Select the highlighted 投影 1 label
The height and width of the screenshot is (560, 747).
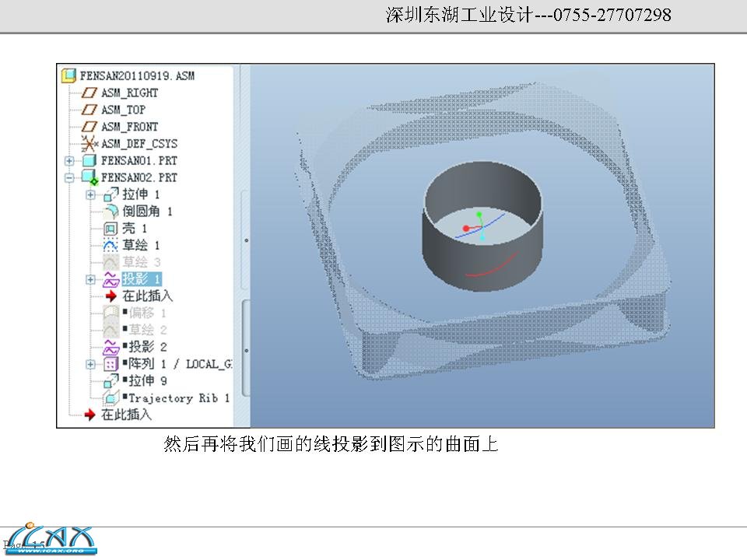pos(142,279)
